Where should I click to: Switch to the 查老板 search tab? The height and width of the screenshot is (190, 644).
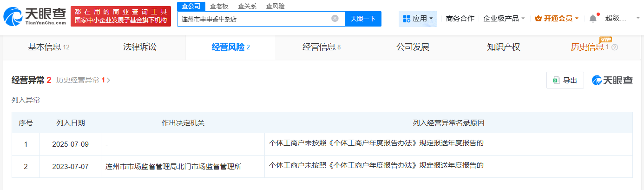(x=219, y=6)
